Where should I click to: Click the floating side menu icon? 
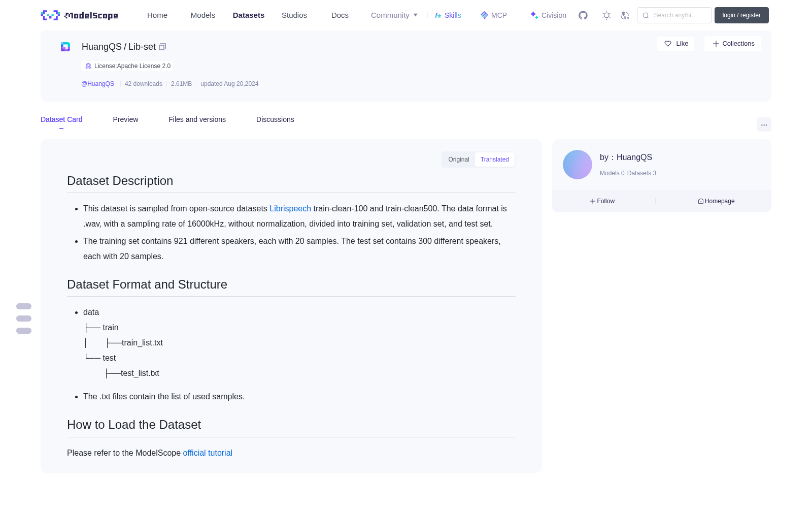[24, 319]
